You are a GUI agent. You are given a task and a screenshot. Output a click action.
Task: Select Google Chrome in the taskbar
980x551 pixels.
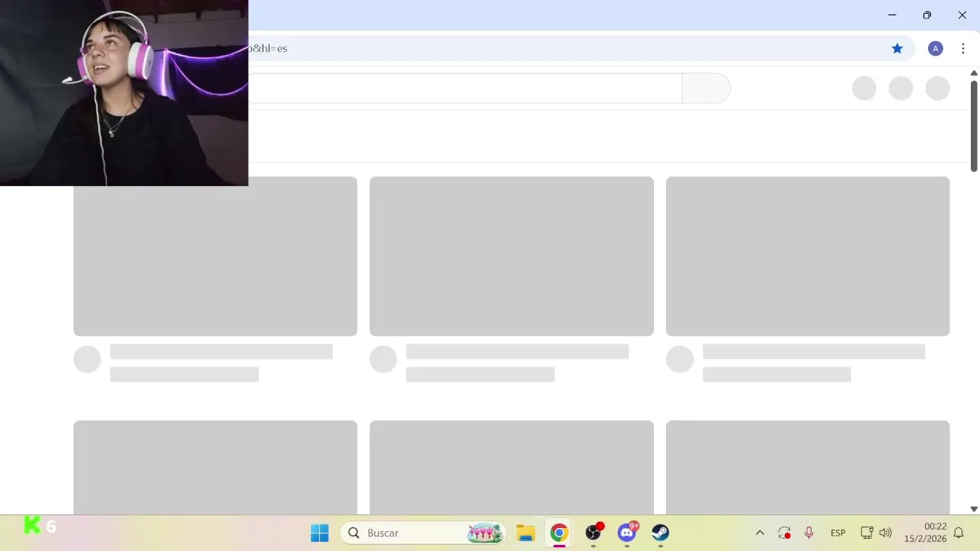tap(559, 533)
